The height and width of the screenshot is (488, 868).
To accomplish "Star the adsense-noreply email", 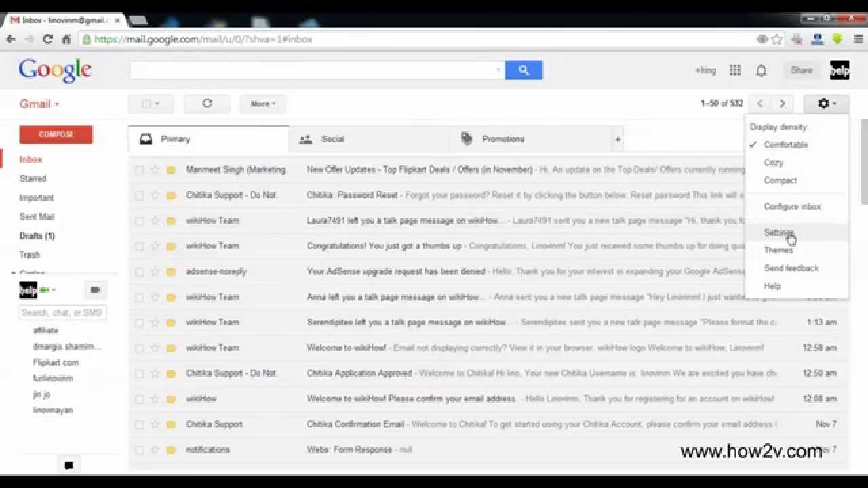I will pyautogui.click(x=155, y=272).
